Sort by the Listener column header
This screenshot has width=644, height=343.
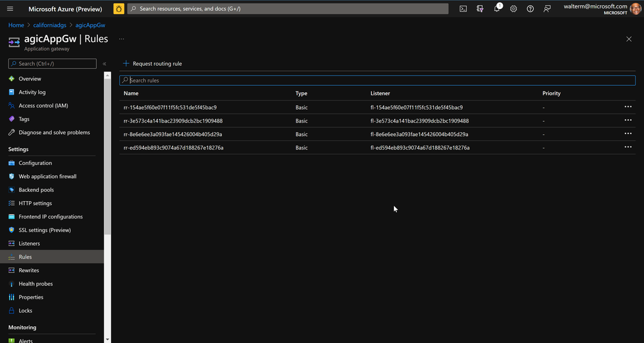(x=380, y=93)
